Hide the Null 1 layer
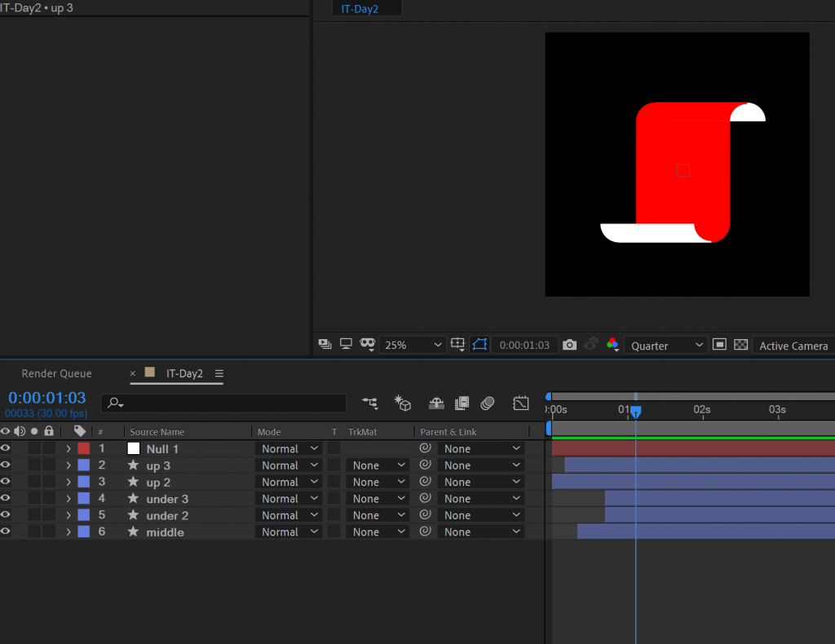This screenshot has width=835, height=644. (6, 448)
